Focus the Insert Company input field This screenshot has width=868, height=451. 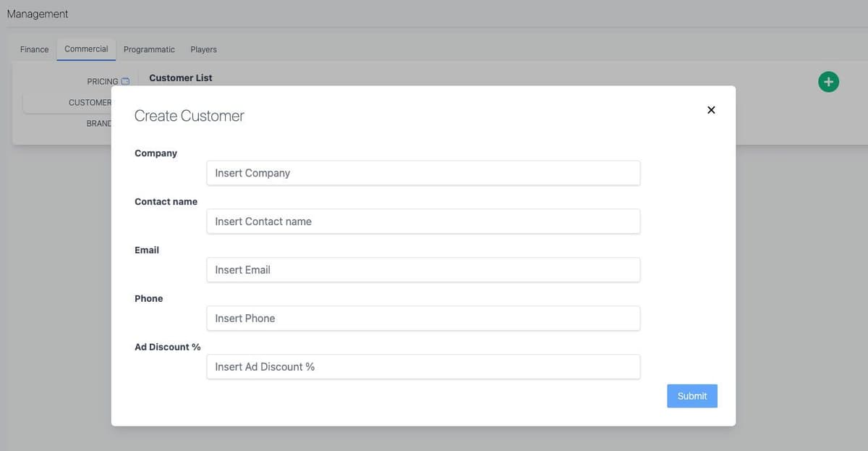pyautogui.click(x=423, y=173)
